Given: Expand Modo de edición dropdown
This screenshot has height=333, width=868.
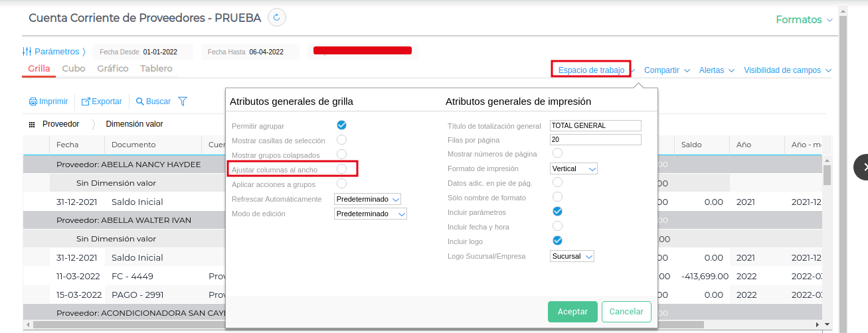Looking at the screenshot, I should [x=370, y=214].
